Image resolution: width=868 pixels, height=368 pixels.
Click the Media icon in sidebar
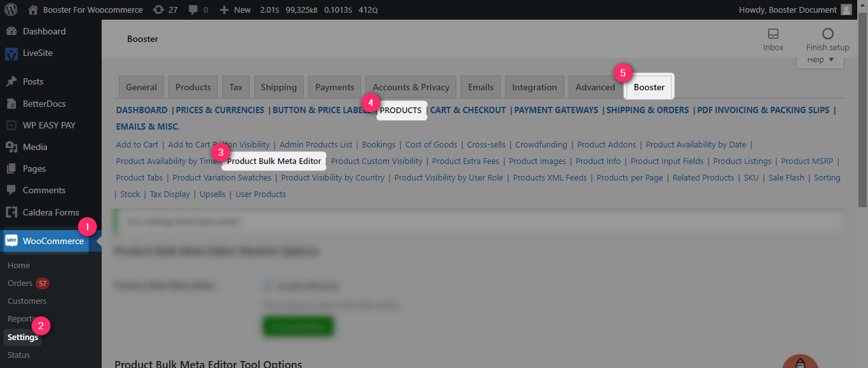[x=11, y=147]
